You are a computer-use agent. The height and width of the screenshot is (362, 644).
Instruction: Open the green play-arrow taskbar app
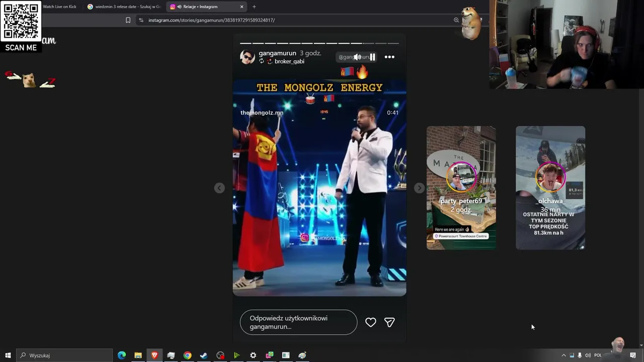pyautogui.click(x=236, y=355)
